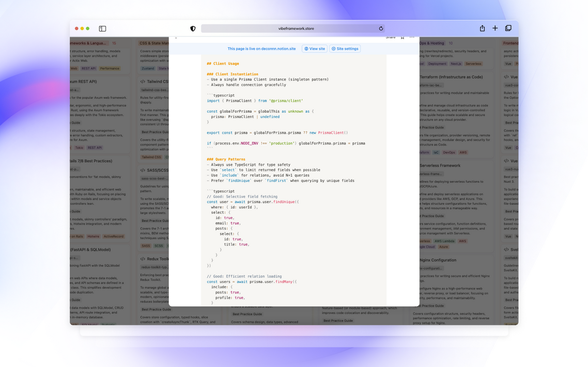The height and width of the screenshot is (367, 588).
Task: Star the page as favorite
Action: pyautogui.click(x=403, y=38)
